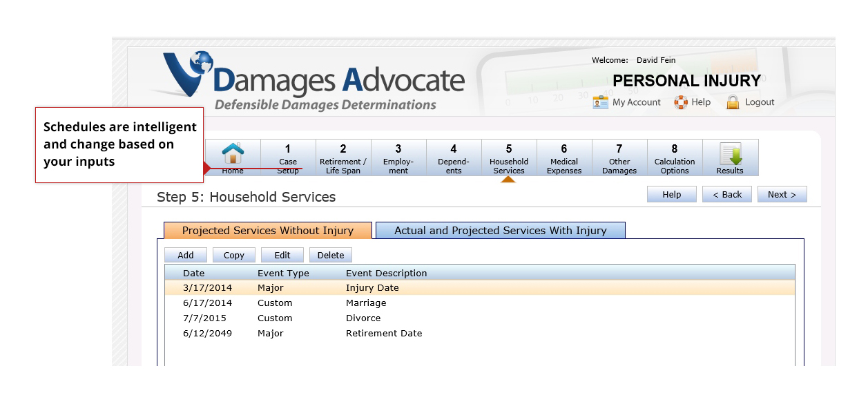Select Projected Services Without Injury tab
The height and width of the screenshot is (402, 868).
point(268,231)
